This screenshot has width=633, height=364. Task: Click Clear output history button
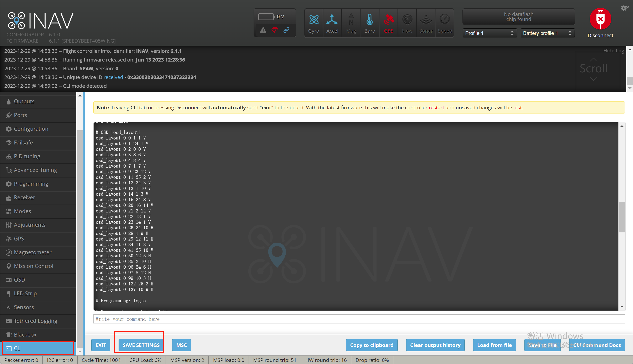pyautogui.click(x=435, y=345)
